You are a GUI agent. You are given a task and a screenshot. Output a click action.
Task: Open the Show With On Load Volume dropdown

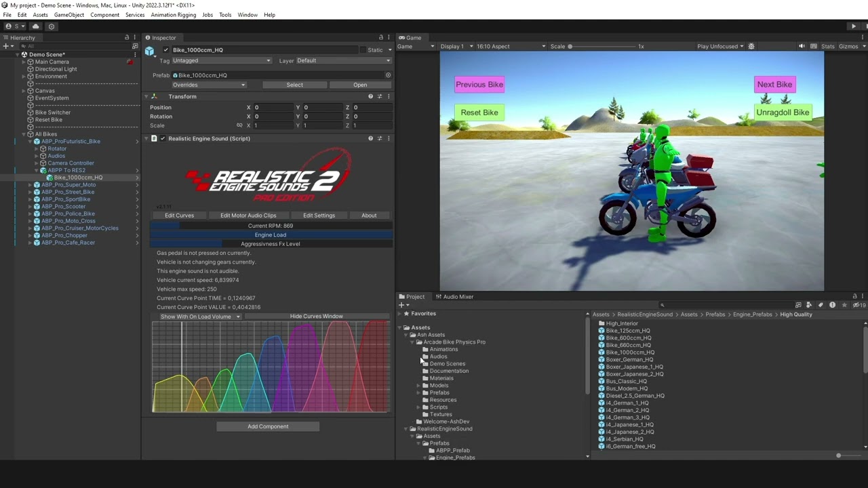(x=199, y=317)
